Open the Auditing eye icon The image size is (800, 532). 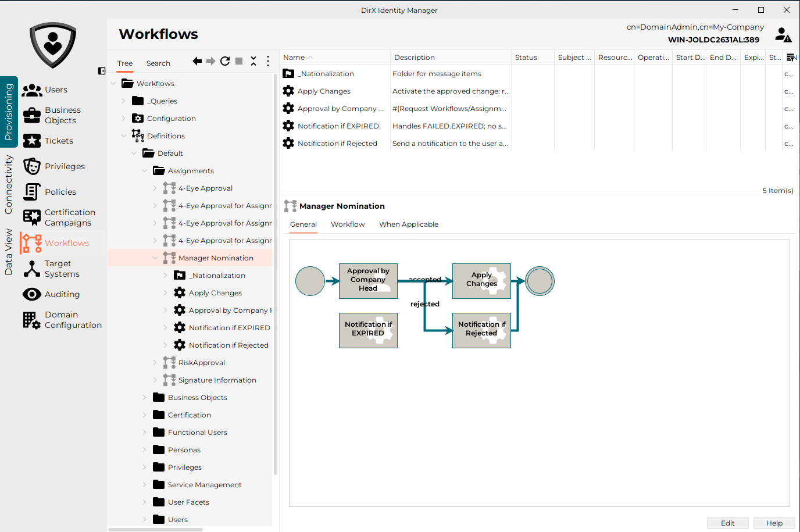point(31,294)
